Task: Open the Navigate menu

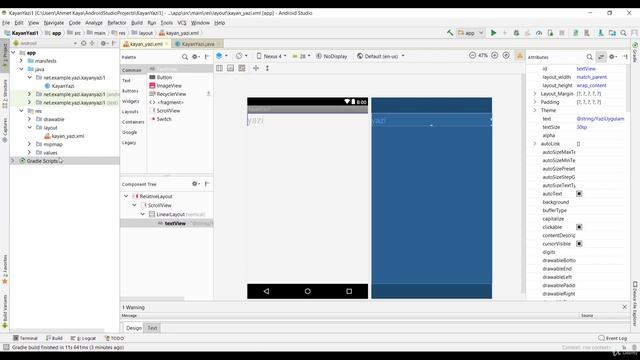Action: click(54, 23)
